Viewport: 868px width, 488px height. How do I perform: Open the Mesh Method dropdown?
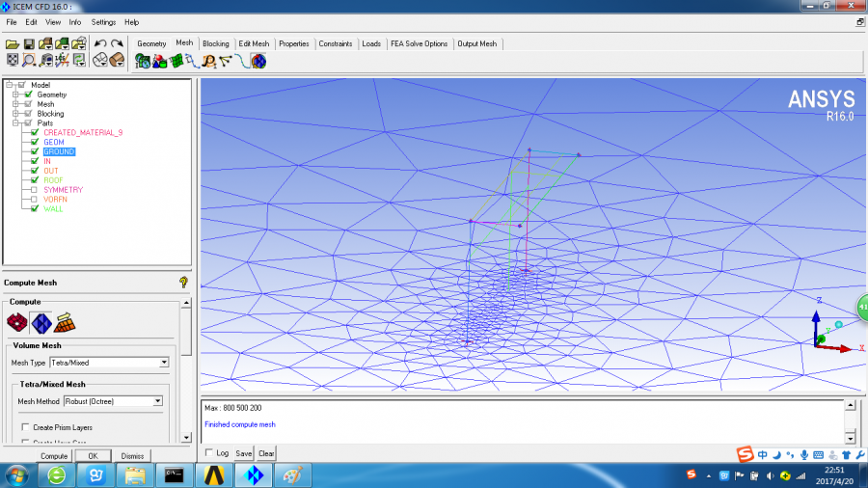[157, 400]
